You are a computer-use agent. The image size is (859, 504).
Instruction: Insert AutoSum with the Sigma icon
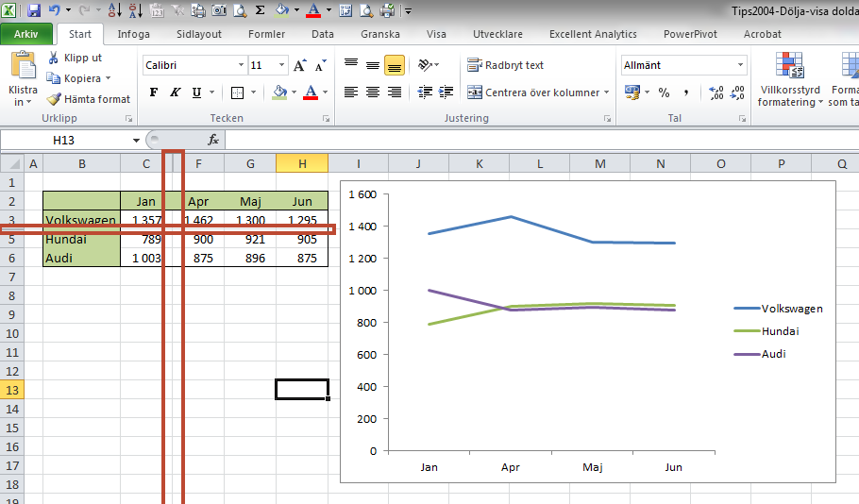click(x=261, y=9)
